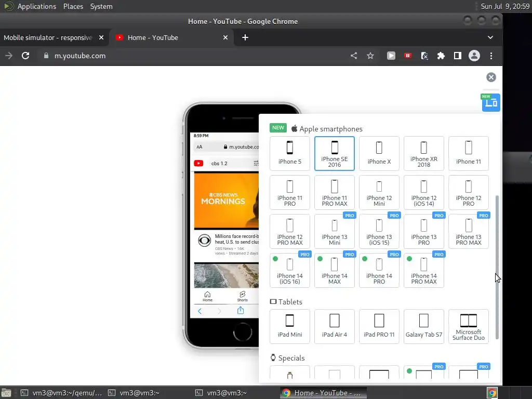Click the red recorder extension icon

(408, 56)
